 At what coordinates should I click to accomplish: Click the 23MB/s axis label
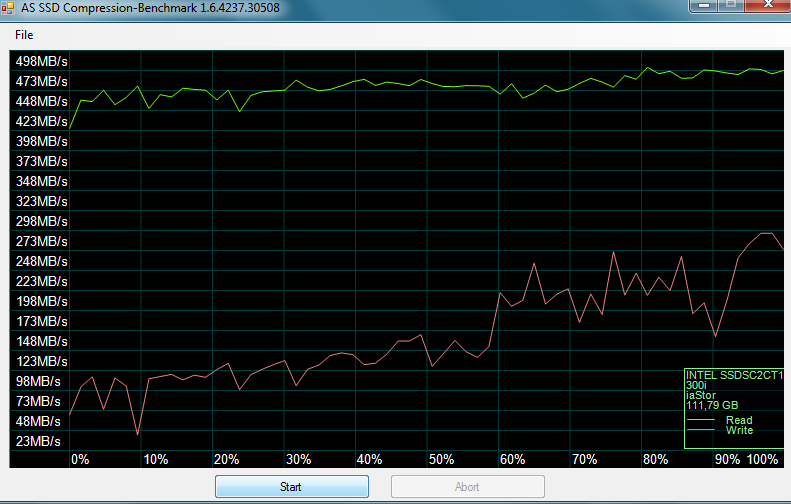click(38, 441)
